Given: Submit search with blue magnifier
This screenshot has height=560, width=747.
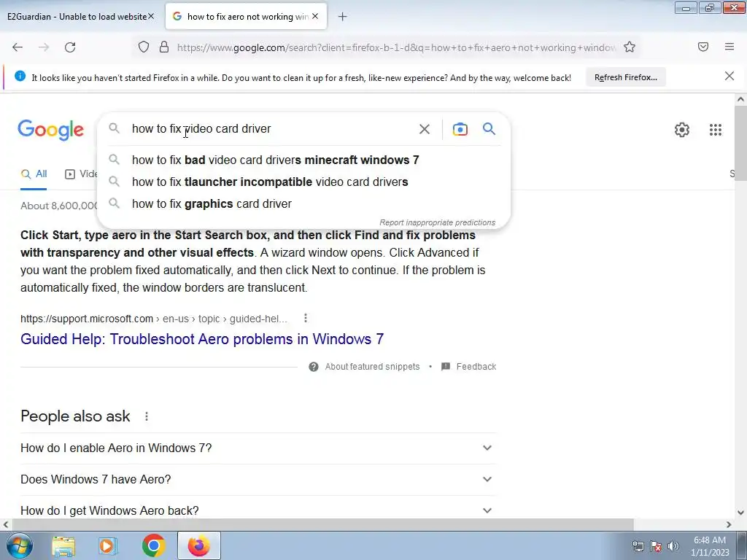Looking at the screenshot, I should click(489, 128).
